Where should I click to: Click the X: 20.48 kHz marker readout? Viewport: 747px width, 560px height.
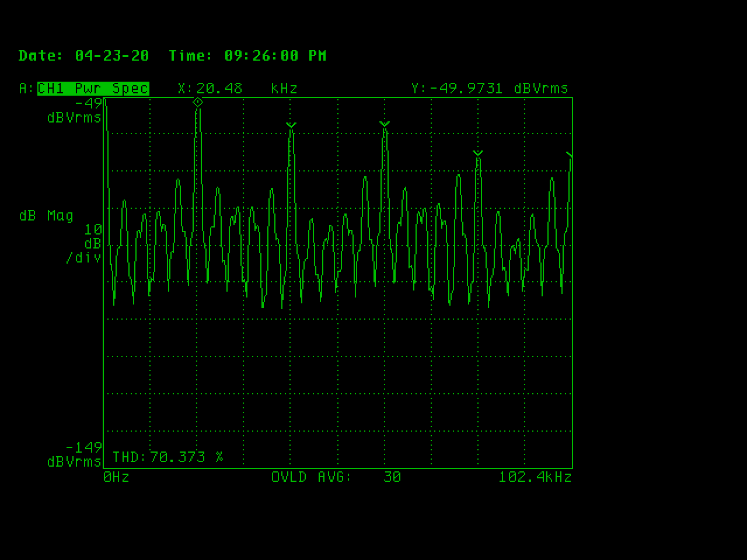point(238,89)
